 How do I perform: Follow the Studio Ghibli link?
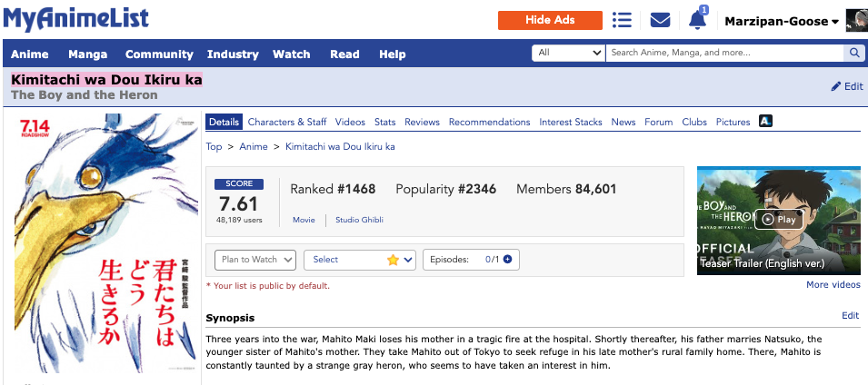point(358,220)
